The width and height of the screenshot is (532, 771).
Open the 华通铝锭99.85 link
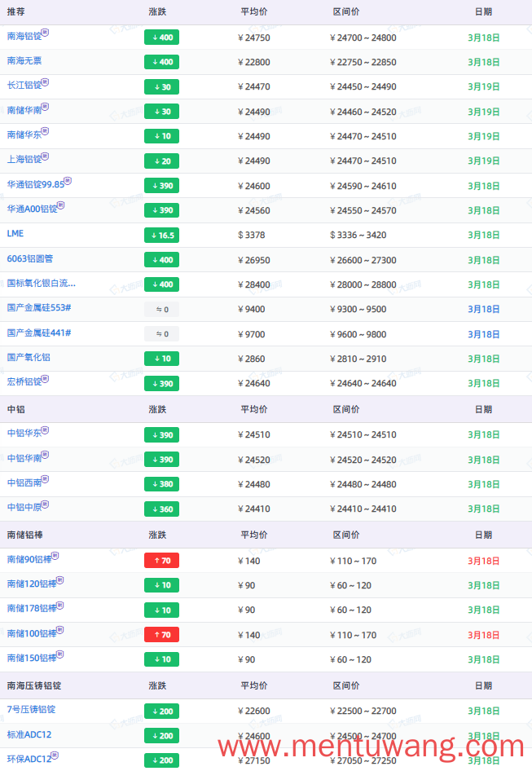click(x=35, y=185)
